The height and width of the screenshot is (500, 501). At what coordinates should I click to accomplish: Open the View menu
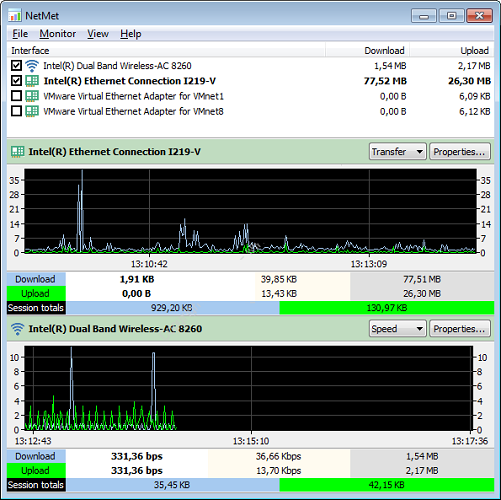point(98,34)
